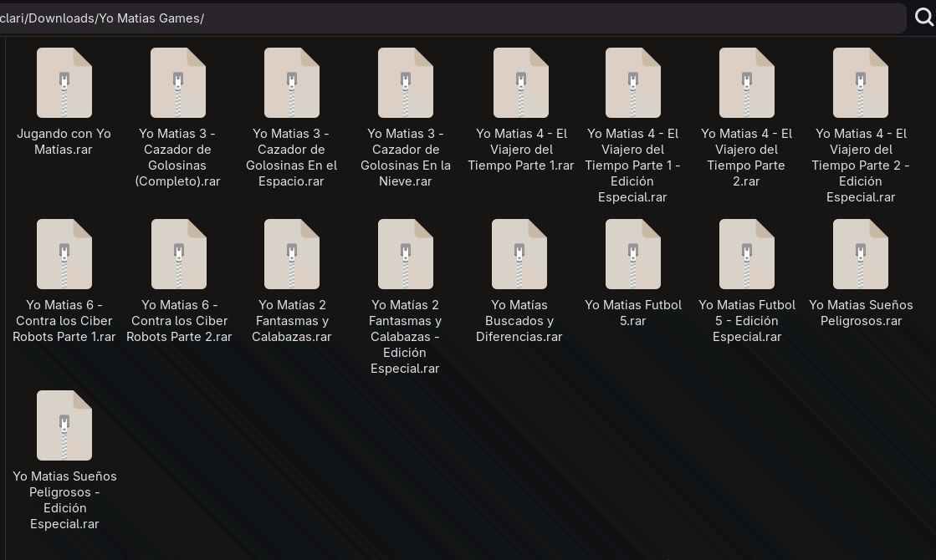The image size is (936, 560).
Task: Click Cazador de Golosinas En el Espacio.rar
Action: click(292, 84)
